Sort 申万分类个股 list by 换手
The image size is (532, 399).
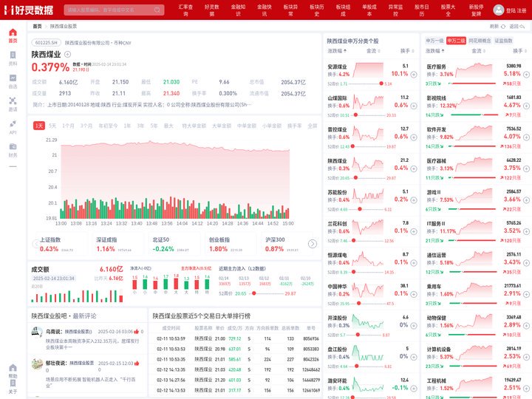coord(407,51)
